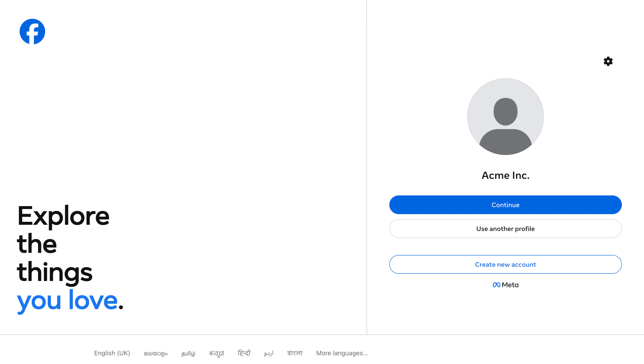This screenshot has height=364, width=644.
Task: Open the settings gear icon
Action: [608, 61]
